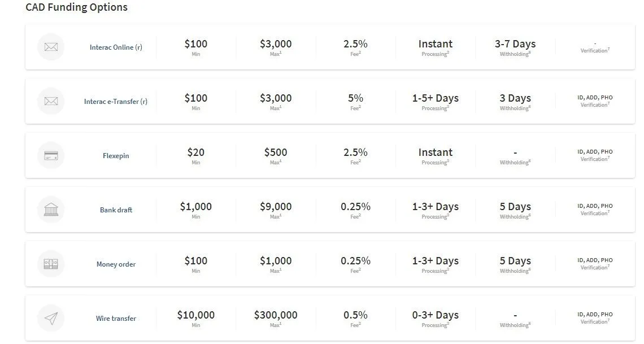This screenshot has width=644, height=344.
Task: Click ID, ADD, PHO verification for Flexepin
Action: click(595, 151)
